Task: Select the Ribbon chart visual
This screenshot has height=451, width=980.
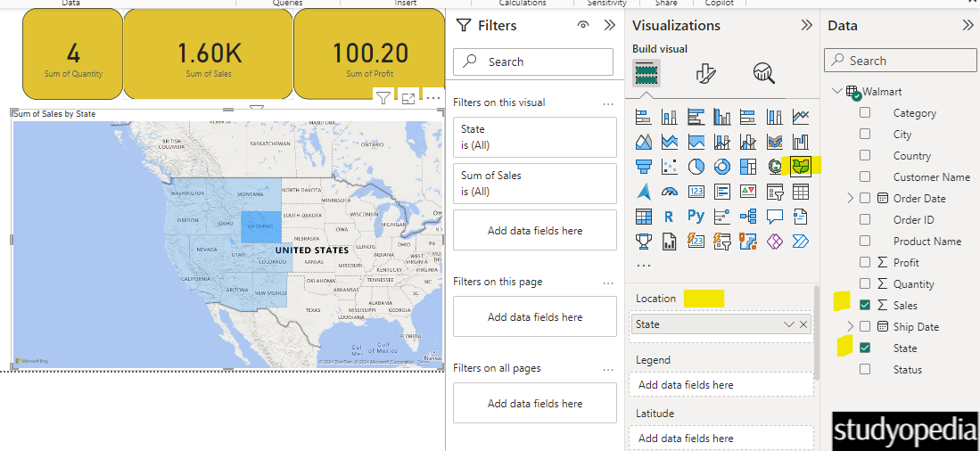Action: pyautogui.click(x=774, y=142)
